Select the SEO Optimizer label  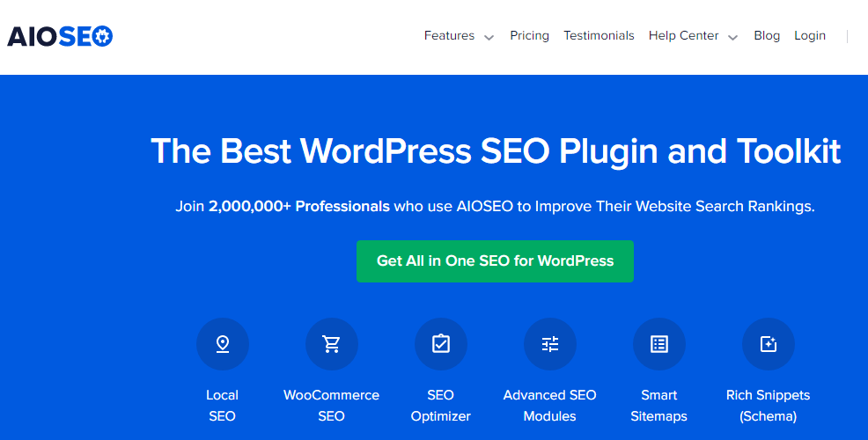click(x=441, y=405)
